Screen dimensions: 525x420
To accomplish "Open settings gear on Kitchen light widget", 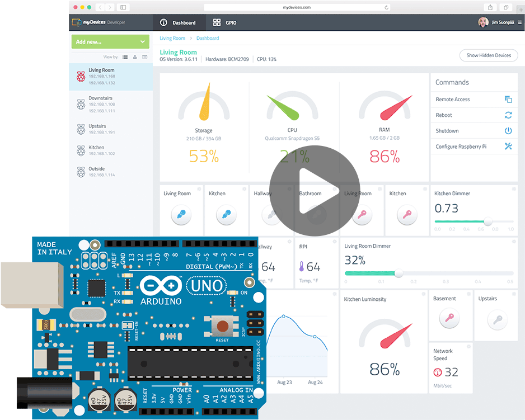I will (245, 189).
